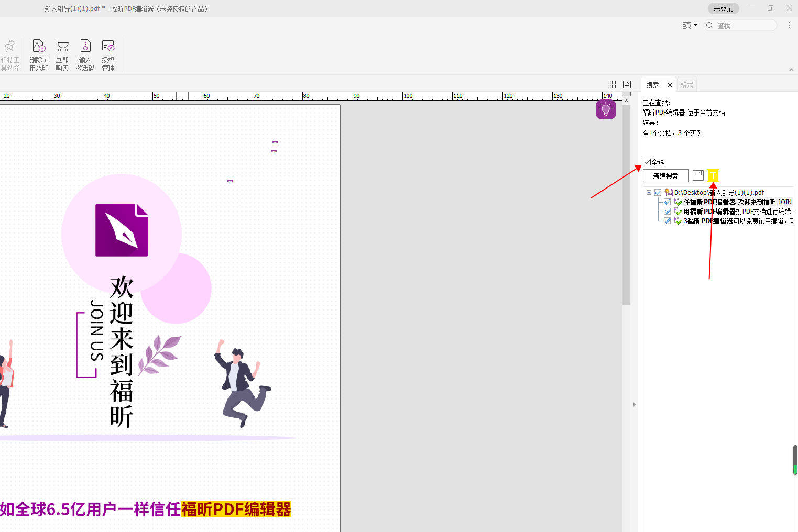798x532 pixels.
Task: Click the Not Logged In (未登录) button
Action: [x=723, y=9]
